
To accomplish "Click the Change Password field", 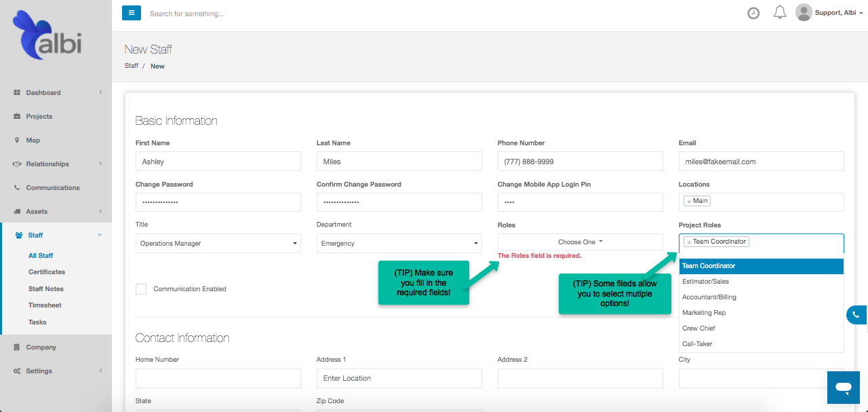I will click(218, 202).
